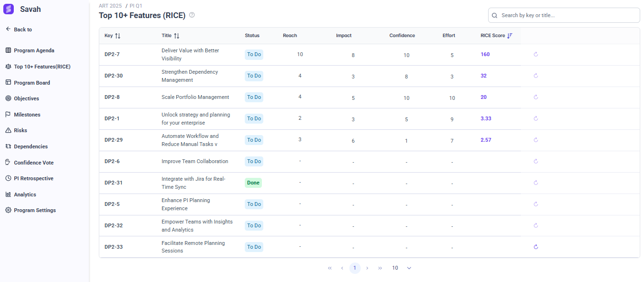Screen dimensions: 644x282
Task: Open Program Board from the sidebar
Action: pos(32,83)
